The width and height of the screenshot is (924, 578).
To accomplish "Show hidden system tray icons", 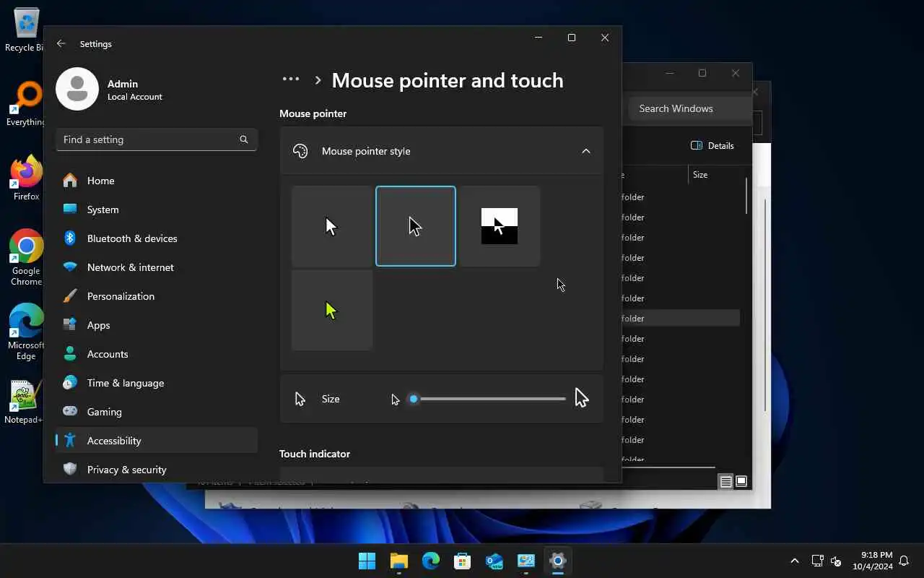I will pos(795,561).
